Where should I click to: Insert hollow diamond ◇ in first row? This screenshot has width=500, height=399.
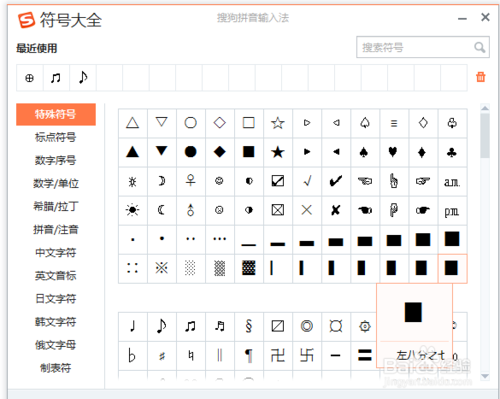(x=220, y=123)
